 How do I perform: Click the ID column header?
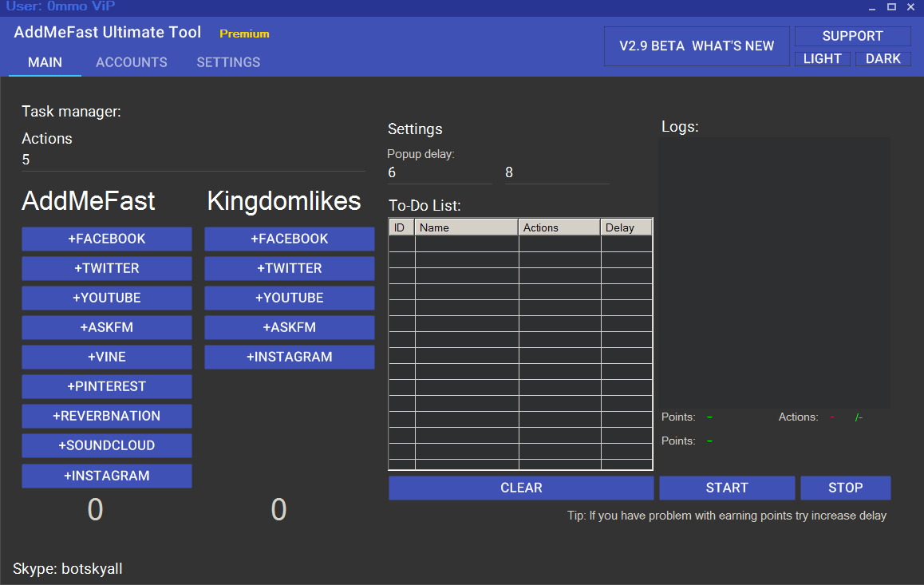(x=402, y=227)
